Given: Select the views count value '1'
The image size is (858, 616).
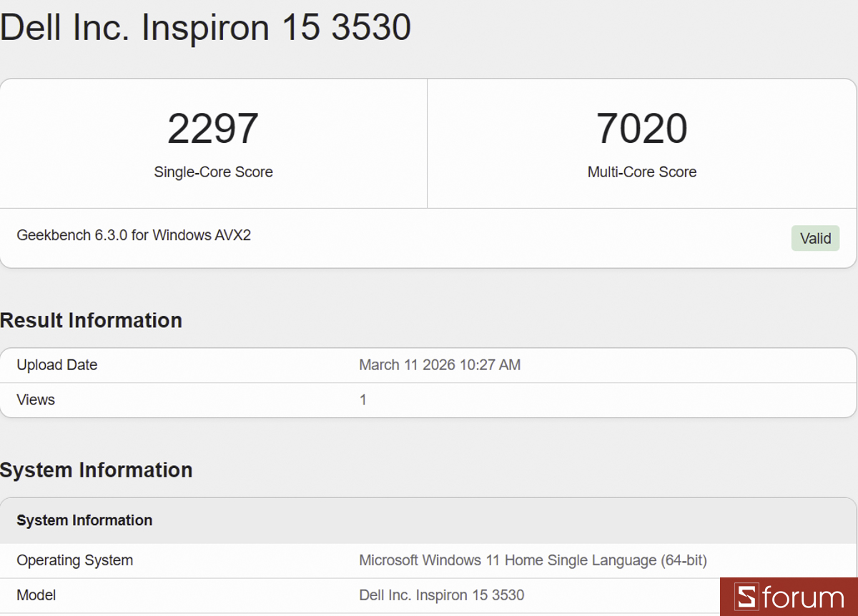Looking at the screenshot, I should tap(363, 399).
